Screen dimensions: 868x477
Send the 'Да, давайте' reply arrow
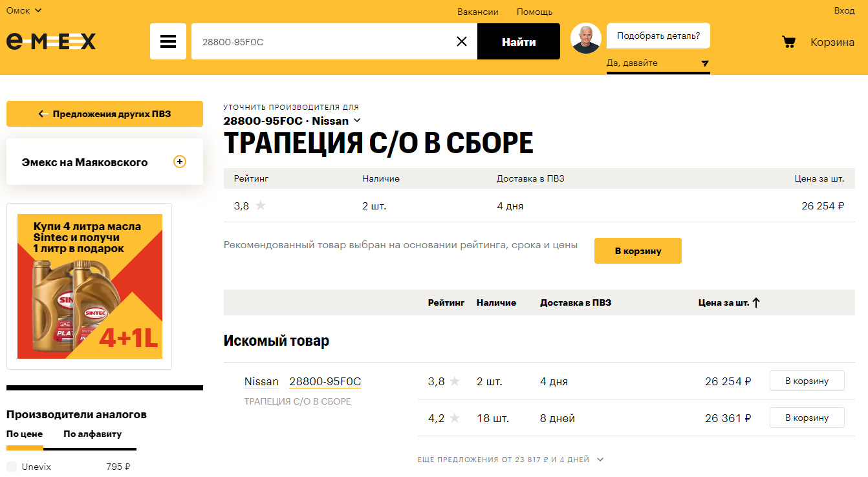coord(705,63)
